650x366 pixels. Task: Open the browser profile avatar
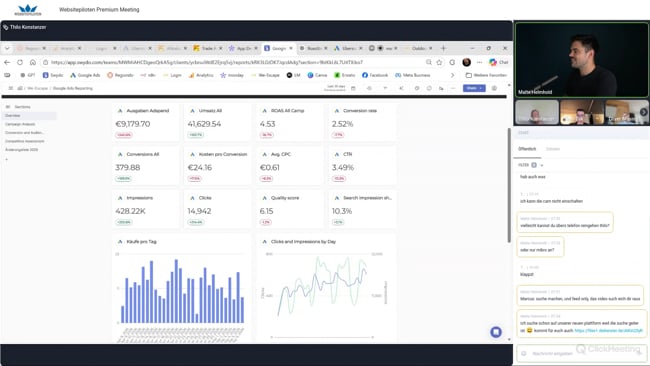(x=466, y=62)
